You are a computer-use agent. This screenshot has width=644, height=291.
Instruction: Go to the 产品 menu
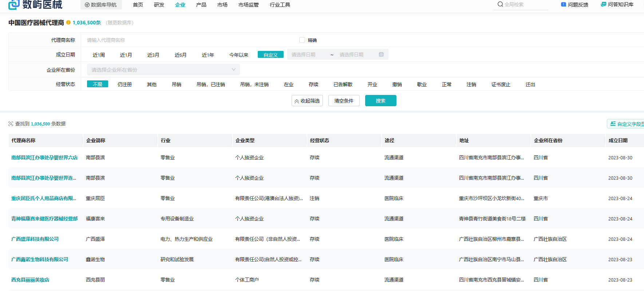tap(201, 5)
